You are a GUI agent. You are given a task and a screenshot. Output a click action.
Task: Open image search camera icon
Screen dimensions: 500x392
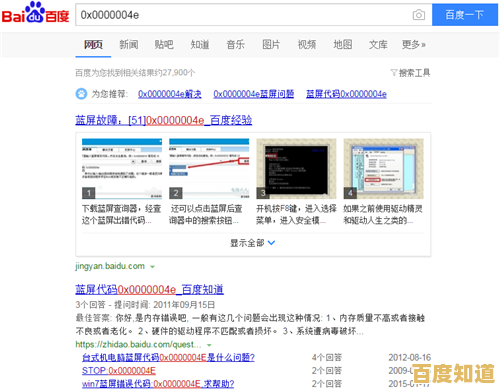point(419,15)
